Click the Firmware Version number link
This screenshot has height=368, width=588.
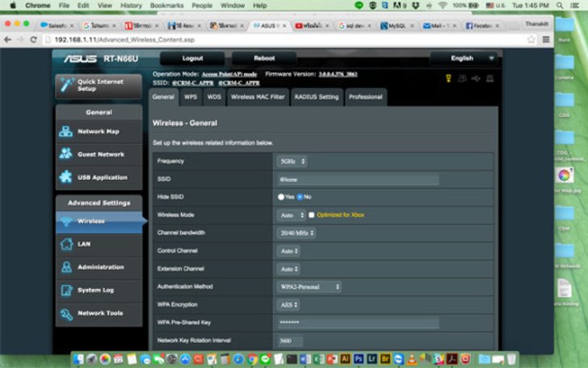(x=338, y=74)
